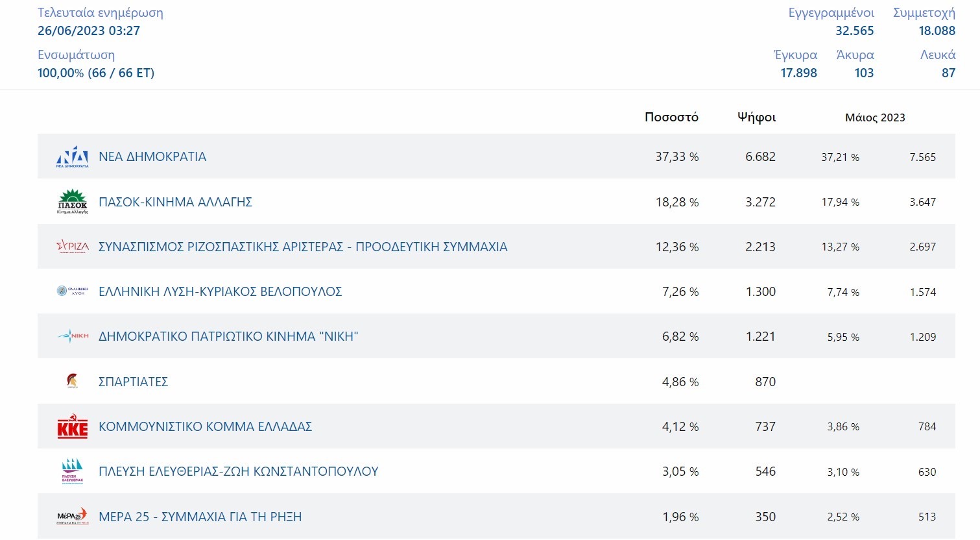Click the blank votes value 87
This screenshot has height=540, width=980.
click(948, 73)
